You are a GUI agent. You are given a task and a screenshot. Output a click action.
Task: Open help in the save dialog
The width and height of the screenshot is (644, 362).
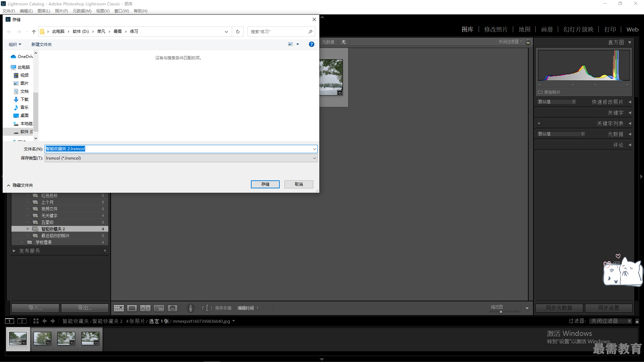[x=312, y=44]
